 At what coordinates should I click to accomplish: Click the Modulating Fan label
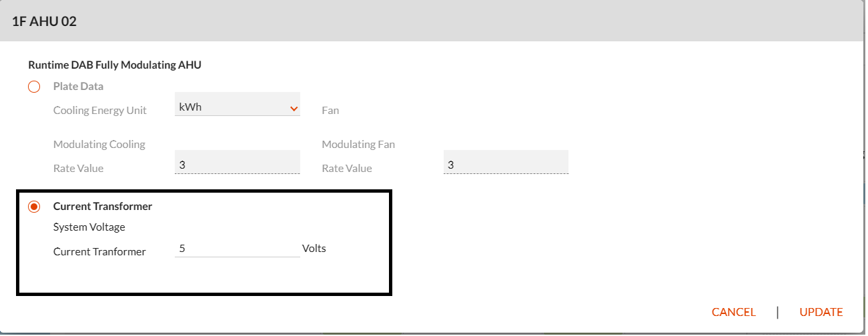click(358, 145)
